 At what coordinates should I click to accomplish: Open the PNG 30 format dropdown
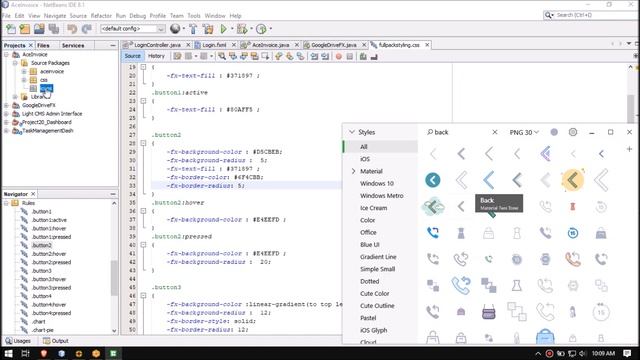click(524, 132)
